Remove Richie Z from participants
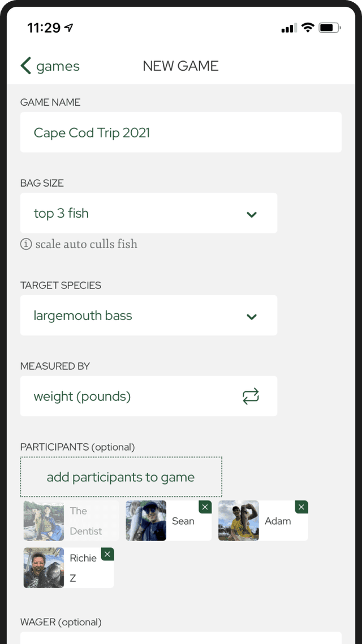 point(107,554)
